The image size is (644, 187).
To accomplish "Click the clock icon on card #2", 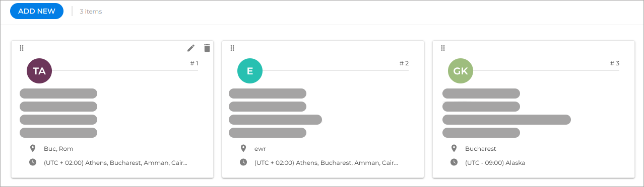I will (243, 162).
